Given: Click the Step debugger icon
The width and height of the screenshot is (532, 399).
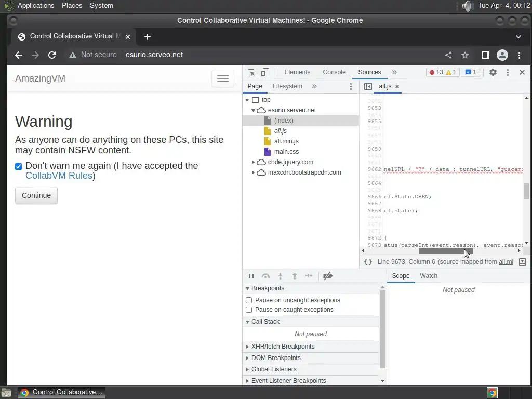Looking at the screenshot, I should 309,276.
